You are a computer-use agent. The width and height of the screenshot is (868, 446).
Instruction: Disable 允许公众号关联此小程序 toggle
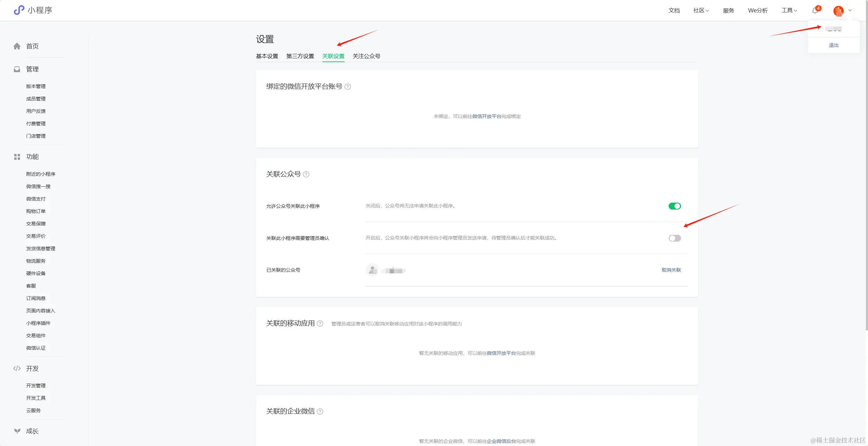coord(674,206)
